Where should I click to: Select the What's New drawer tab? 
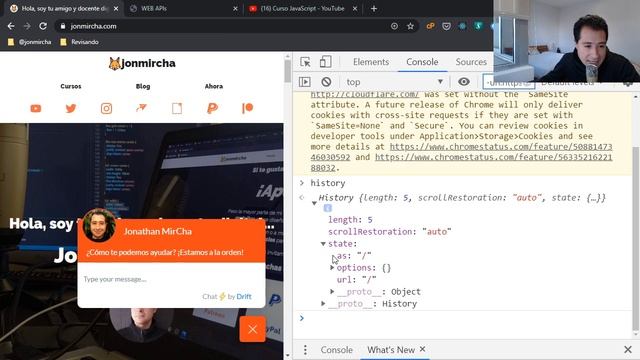coord(391,350)
